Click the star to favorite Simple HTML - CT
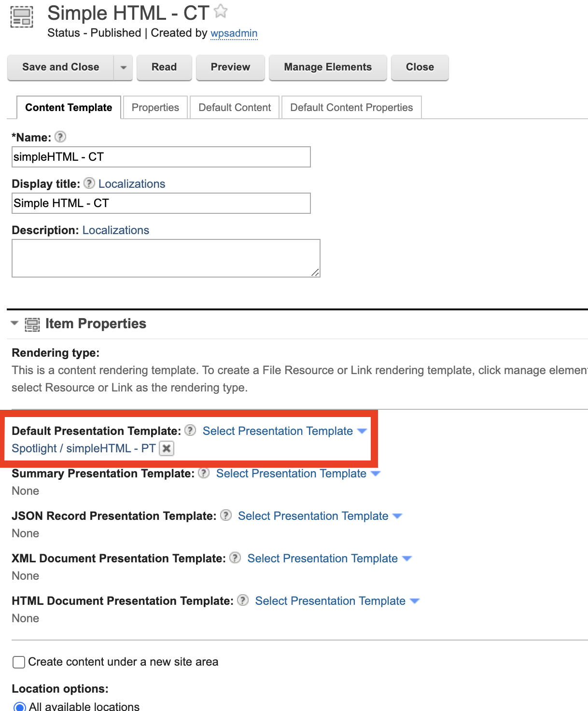This screenshot has width=588, height=711. 220,11
